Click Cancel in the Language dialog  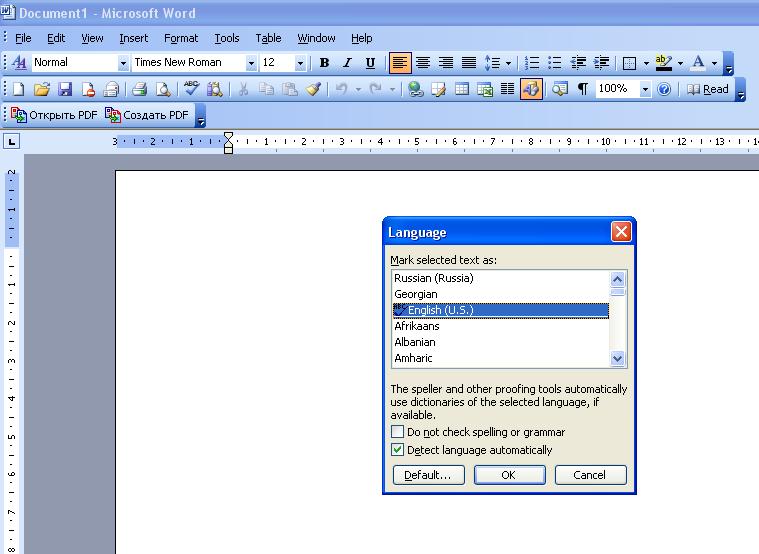(x=590, y=475)
